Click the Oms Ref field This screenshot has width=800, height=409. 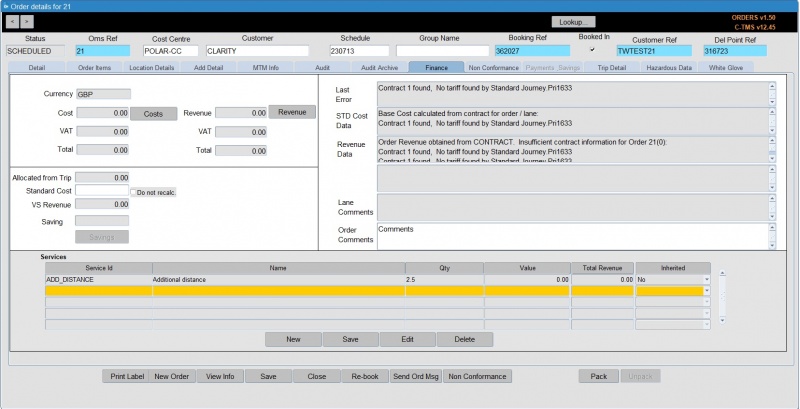(x=103, y=51)
